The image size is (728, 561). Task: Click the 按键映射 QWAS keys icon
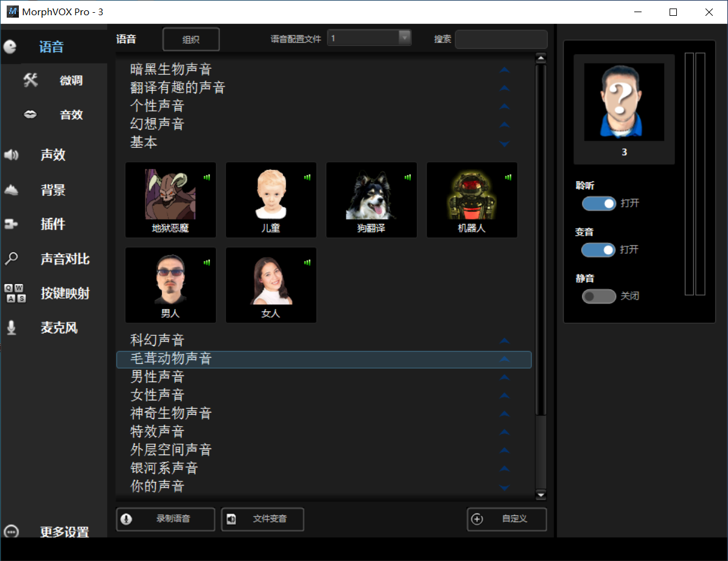point(15,293)
